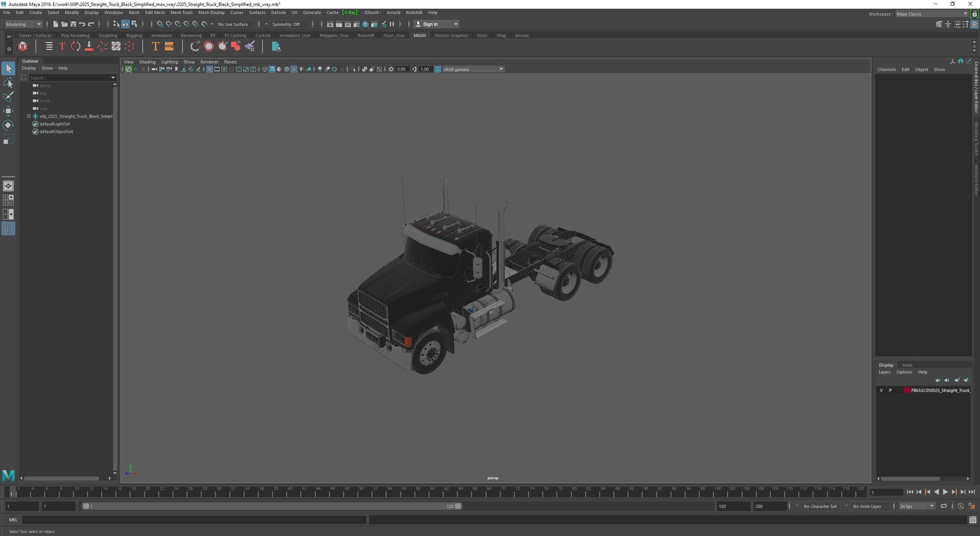Click the Channels menu in Channel Box
980x536 pixels.
point(887,70)
